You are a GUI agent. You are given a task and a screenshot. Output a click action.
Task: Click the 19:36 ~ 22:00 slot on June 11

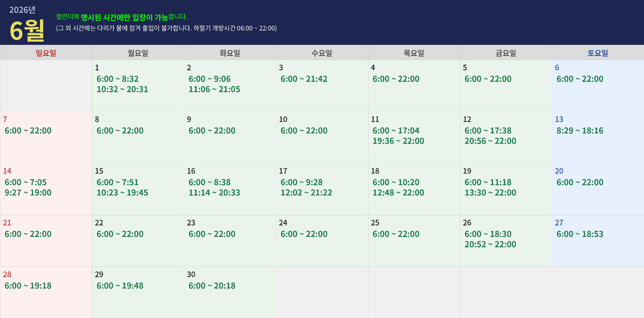coord(398,141)
